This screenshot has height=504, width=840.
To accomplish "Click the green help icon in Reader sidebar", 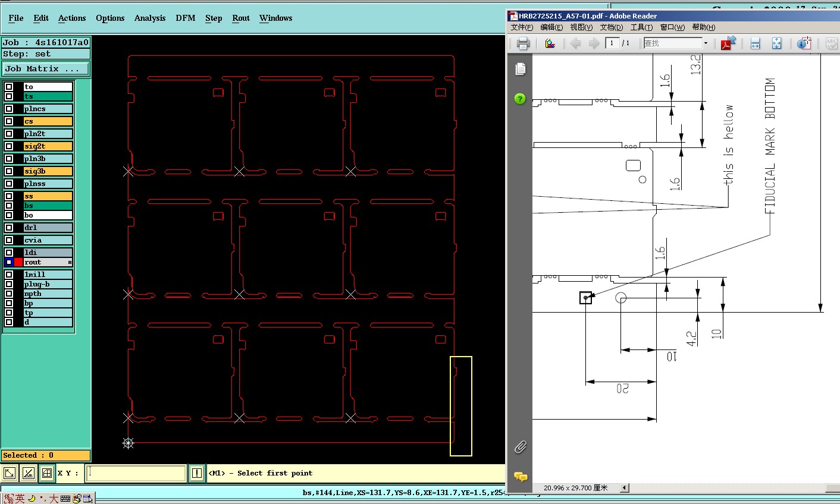I will (x=520, y=99).
